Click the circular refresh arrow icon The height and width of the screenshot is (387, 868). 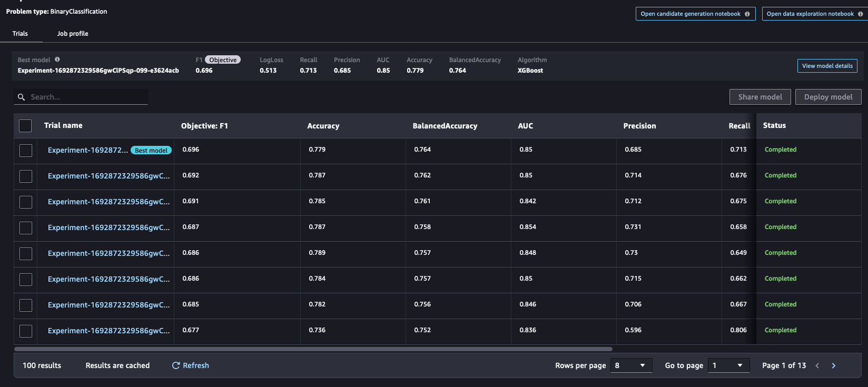pyautogui.click(x=176, y=365)
